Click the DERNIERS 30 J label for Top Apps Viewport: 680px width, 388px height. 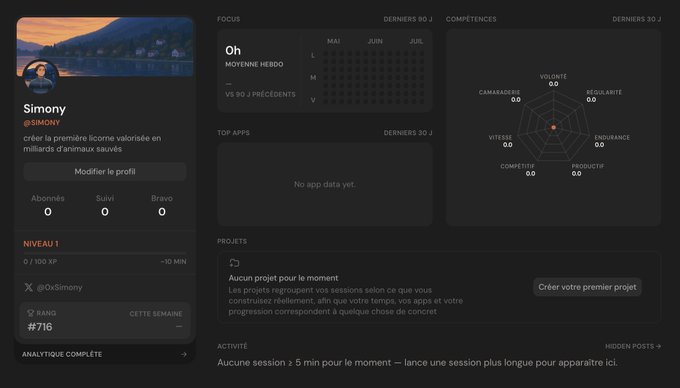coord(408,133)
